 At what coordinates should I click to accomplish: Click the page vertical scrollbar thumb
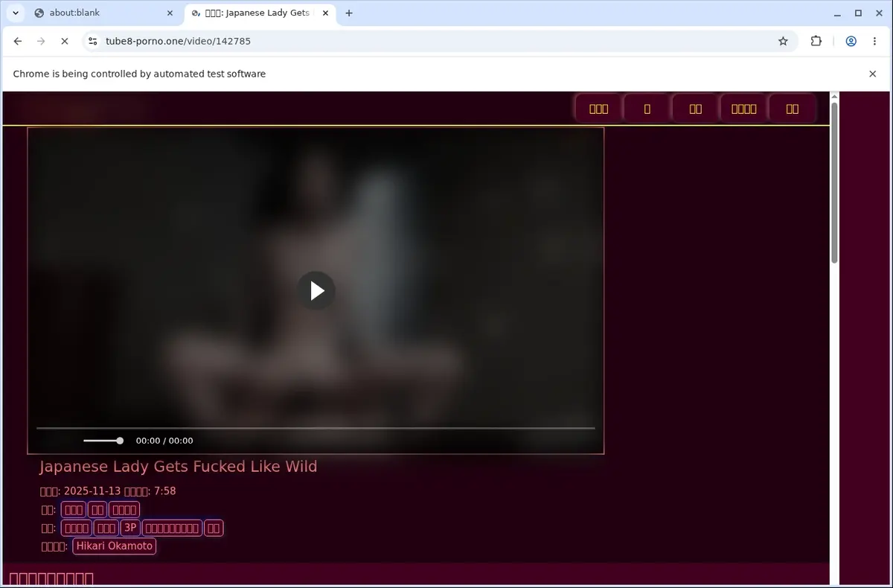coord(834,182)
